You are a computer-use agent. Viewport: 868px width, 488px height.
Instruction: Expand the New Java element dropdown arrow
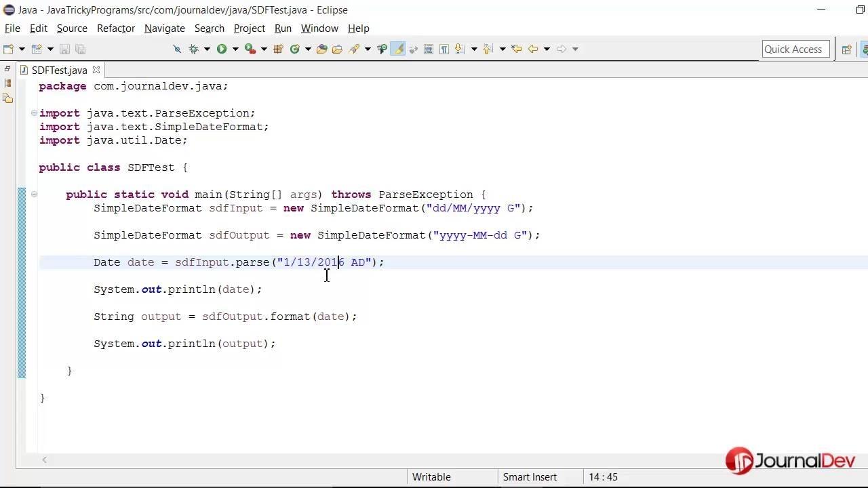pyautogui.click(x=50, y=49)
